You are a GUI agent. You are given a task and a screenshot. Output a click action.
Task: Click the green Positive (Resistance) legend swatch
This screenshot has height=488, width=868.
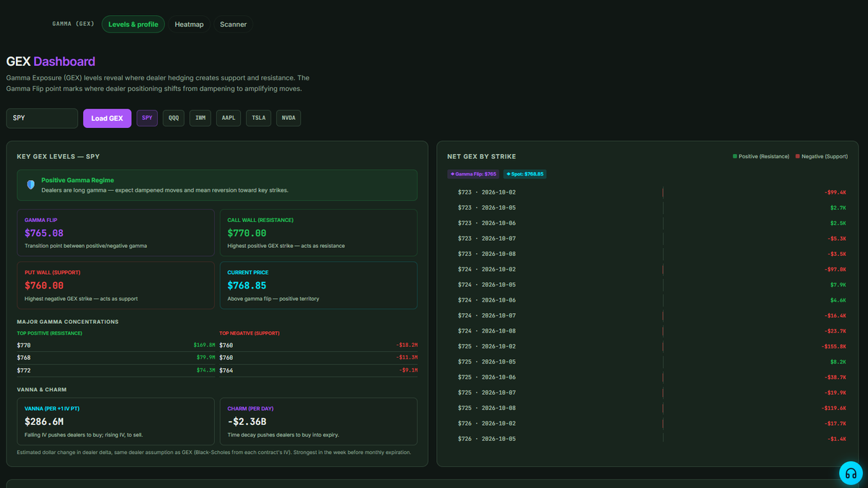[x=735, y=156]
